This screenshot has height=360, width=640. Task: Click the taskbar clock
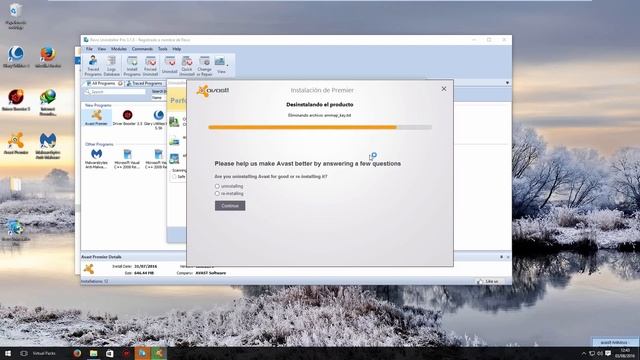pyautogui.click(x=625, y=353)
